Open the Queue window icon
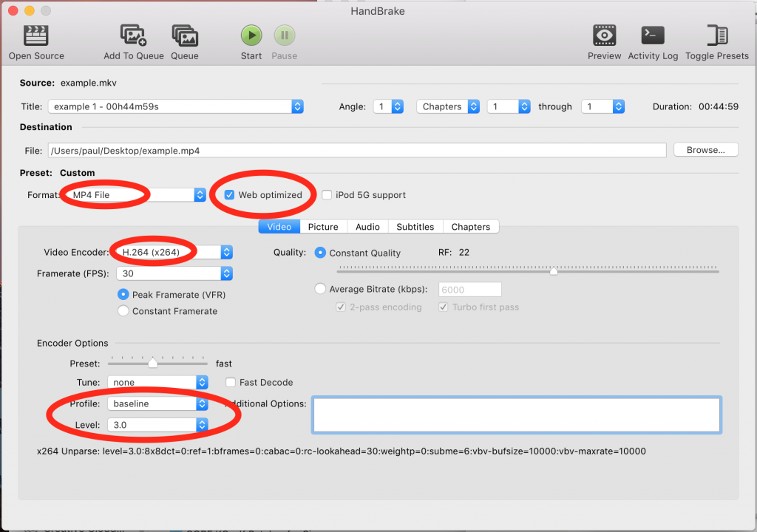This screenshot has width=757, height=532. point(185,35)
